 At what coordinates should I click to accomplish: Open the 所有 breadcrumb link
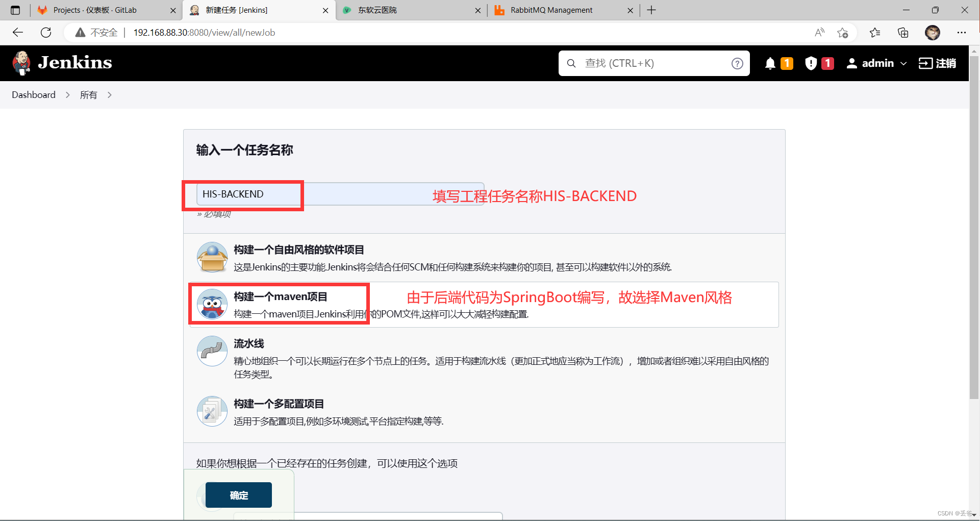point(88,95)
